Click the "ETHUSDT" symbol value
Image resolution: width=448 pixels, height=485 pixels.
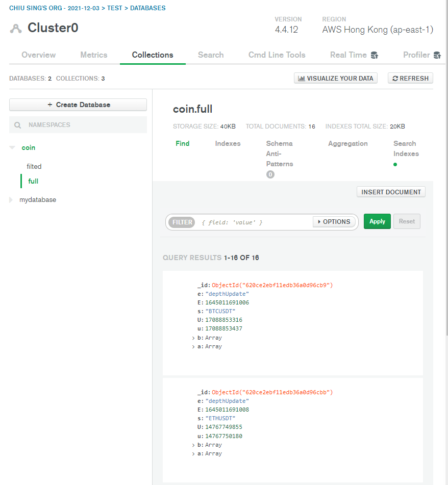[x=220, y=418]
